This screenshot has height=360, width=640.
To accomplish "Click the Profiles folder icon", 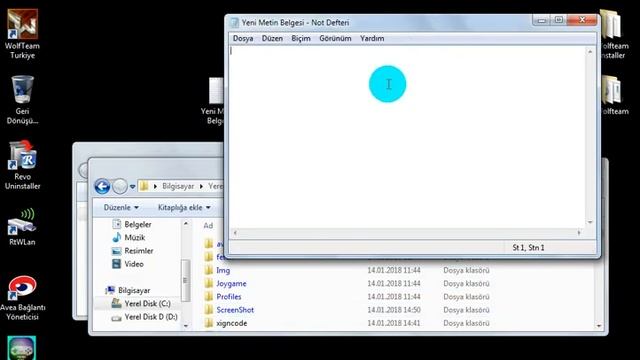I will pyautogui.click(x=209, y=297).
